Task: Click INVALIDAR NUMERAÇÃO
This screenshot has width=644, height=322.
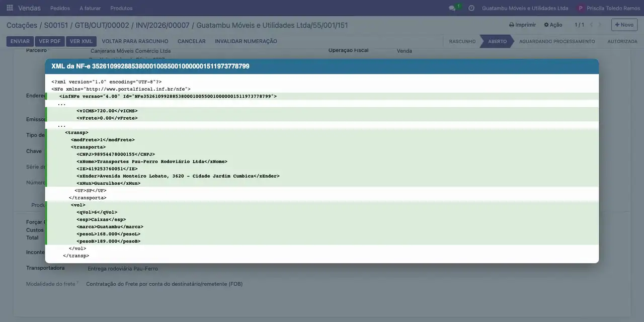Action: coord(246,41)
